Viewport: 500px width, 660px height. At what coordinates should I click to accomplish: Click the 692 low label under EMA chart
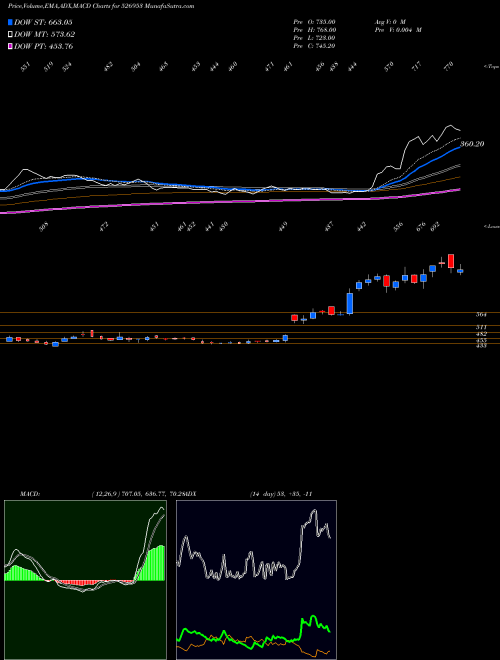click(435, 226)
